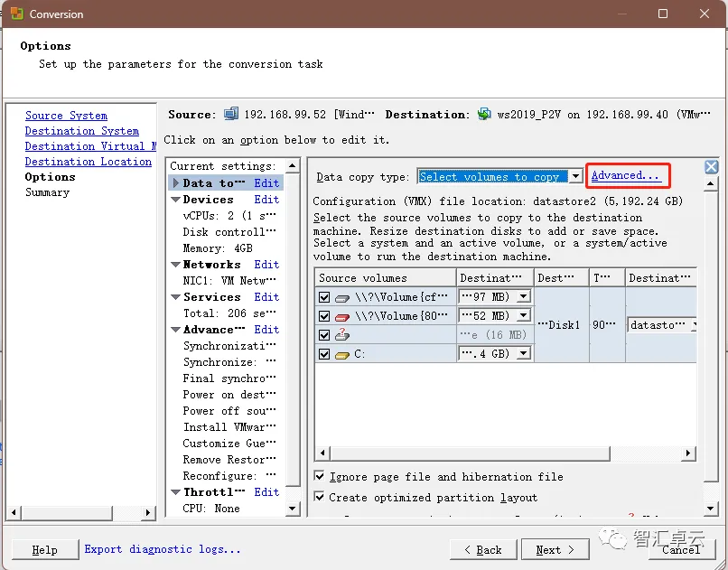The height and width of the screenshot is (570, 728).
Task: Click down arrow of Current settings scrollbar
Action: 292,509
